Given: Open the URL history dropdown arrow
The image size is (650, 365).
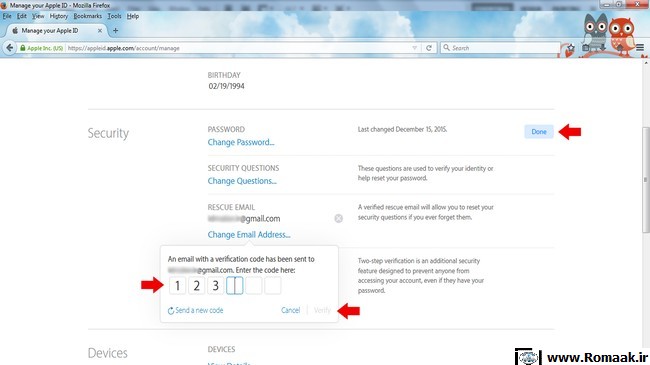Looking at the screenshot, I should 414,48.
